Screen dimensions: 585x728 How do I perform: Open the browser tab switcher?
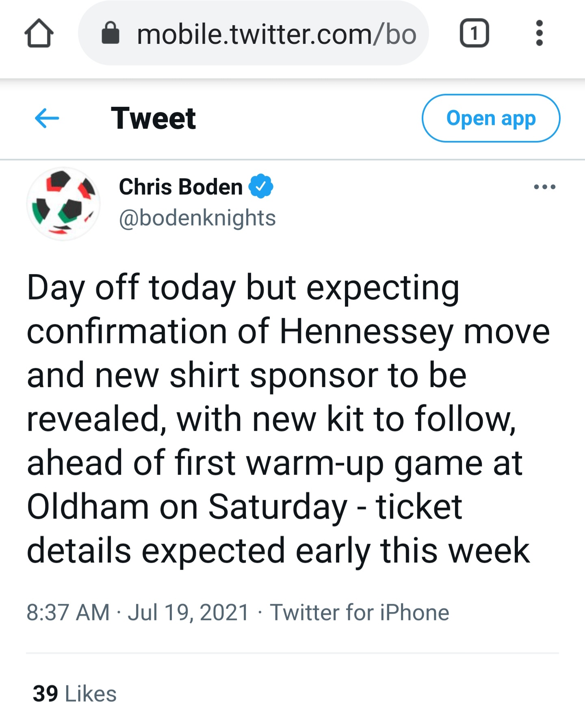click(x=474, y=33)
